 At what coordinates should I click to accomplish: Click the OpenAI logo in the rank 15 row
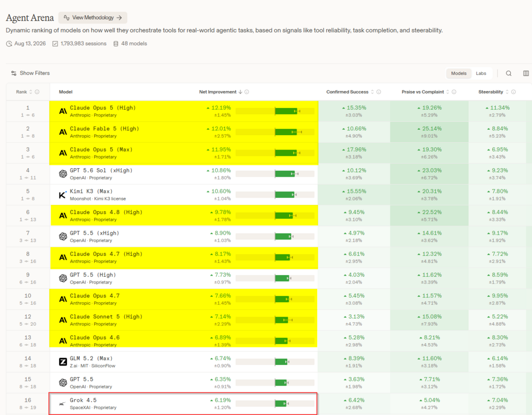pyautogui.click(x=63, y=383)
